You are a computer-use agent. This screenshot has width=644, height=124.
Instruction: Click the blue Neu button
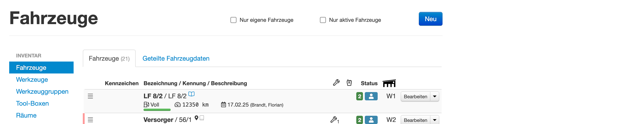coord(430,19)
